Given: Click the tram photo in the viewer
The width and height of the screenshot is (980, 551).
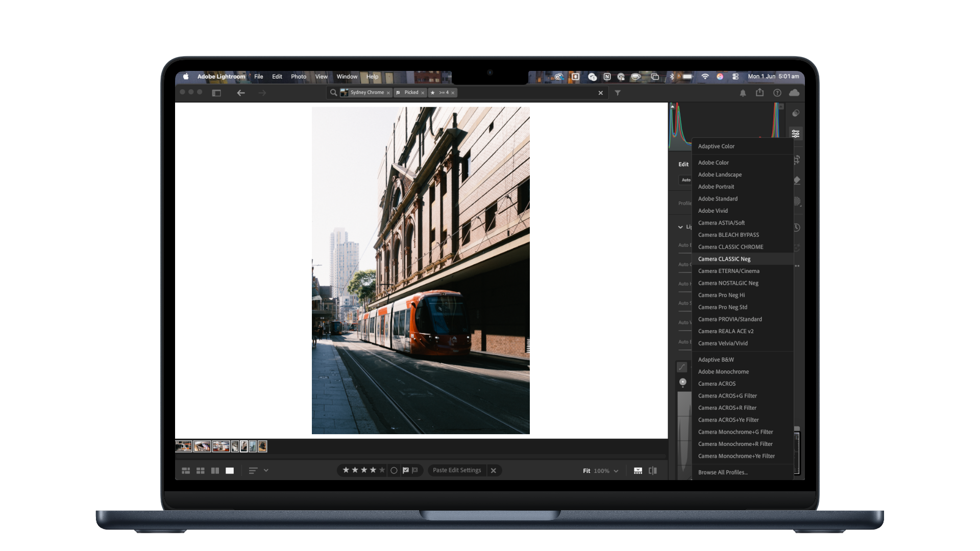Looking at the screenshot, I should (421, 270).
